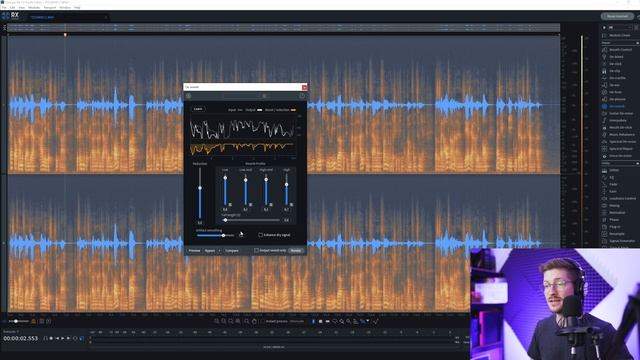Open the De-crackle module
Image resolution: width=640 pixels, height=360 pixels.
[617, 78]
